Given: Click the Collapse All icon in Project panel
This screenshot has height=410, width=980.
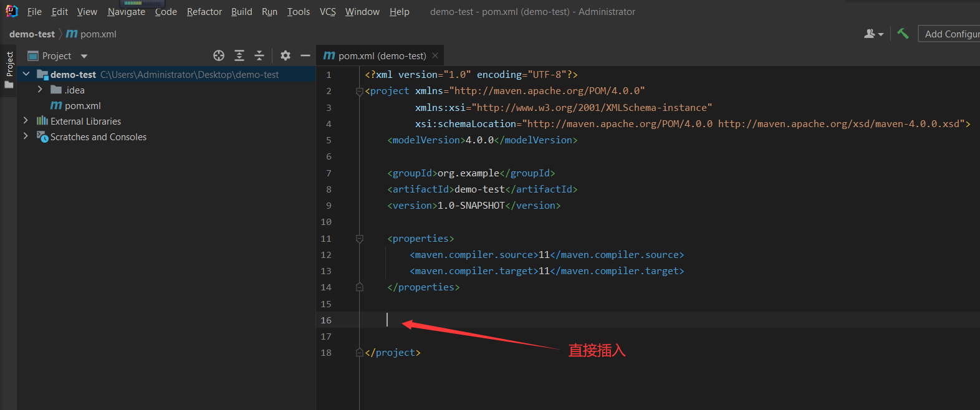Looking at the screenshot, I should point(259,55).
